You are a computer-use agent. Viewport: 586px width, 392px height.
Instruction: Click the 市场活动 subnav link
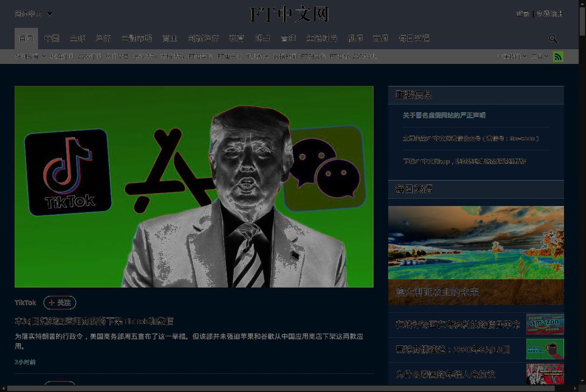172,57
